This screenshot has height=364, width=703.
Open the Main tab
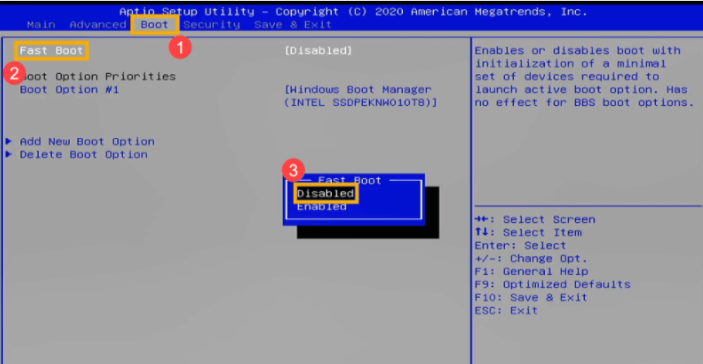click(41, 25)
